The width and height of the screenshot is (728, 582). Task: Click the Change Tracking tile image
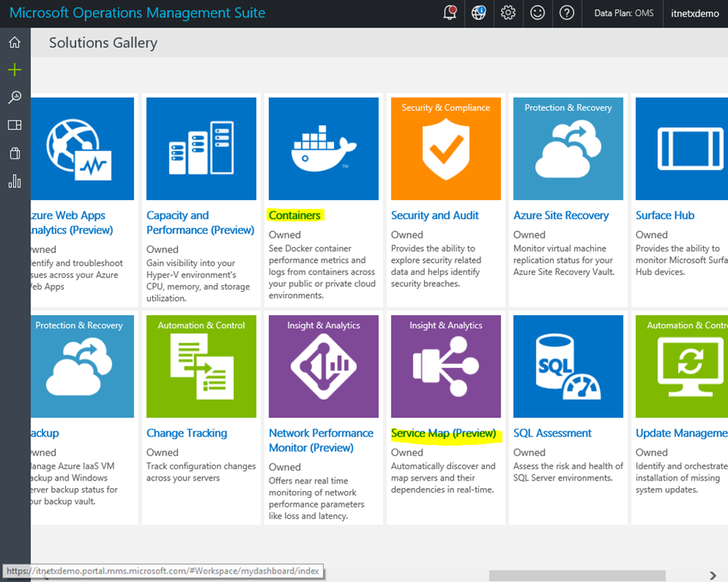[202, 367]
